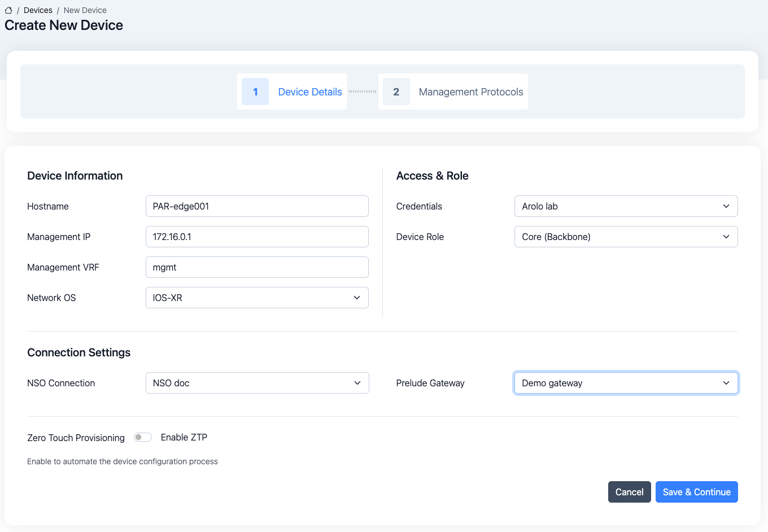Open the Network OS dropdown
The image size is (768, 532).
tap(257, 298)
